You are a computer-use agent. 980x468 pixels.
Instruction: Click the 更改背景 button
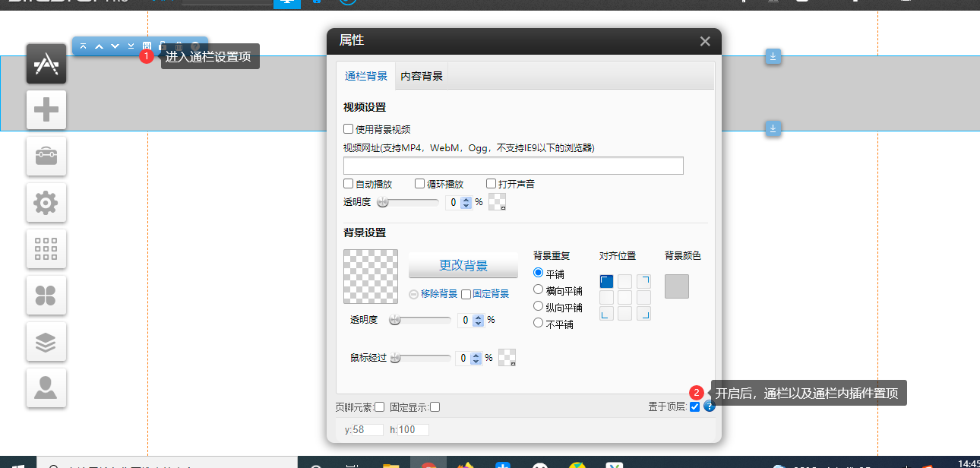tap(463, 265)
